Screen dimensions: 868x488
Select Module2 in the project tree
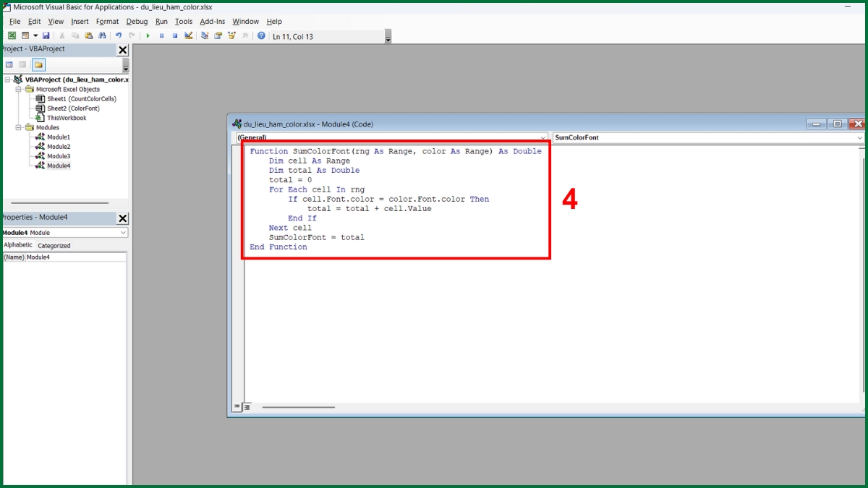(x=59, y=147)
